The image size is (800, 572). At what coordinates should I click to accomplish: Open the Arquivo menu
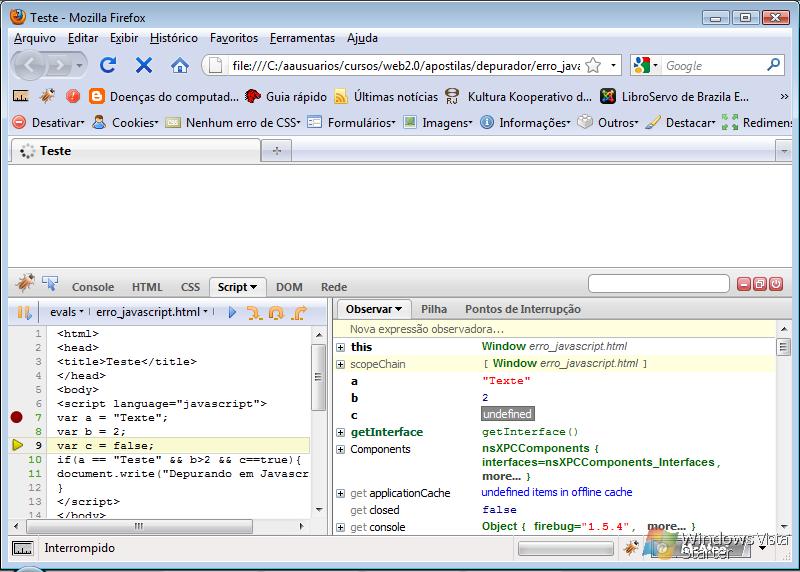(35, 38)
